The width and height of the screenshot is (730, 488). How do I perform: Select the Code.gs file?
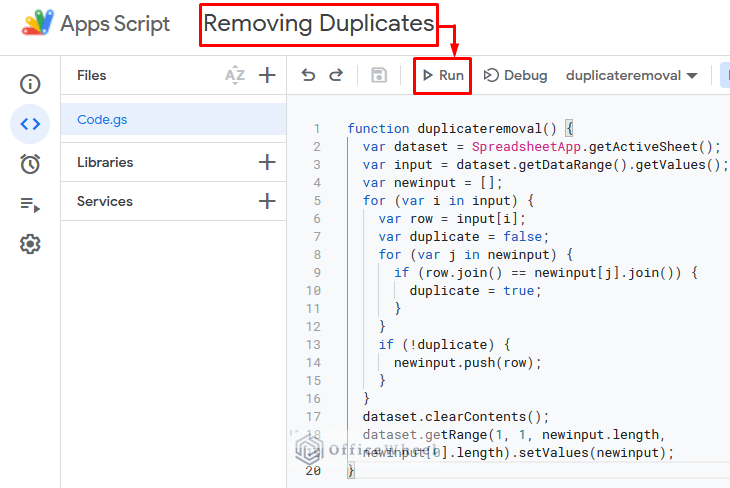click(x=102, y=119)
